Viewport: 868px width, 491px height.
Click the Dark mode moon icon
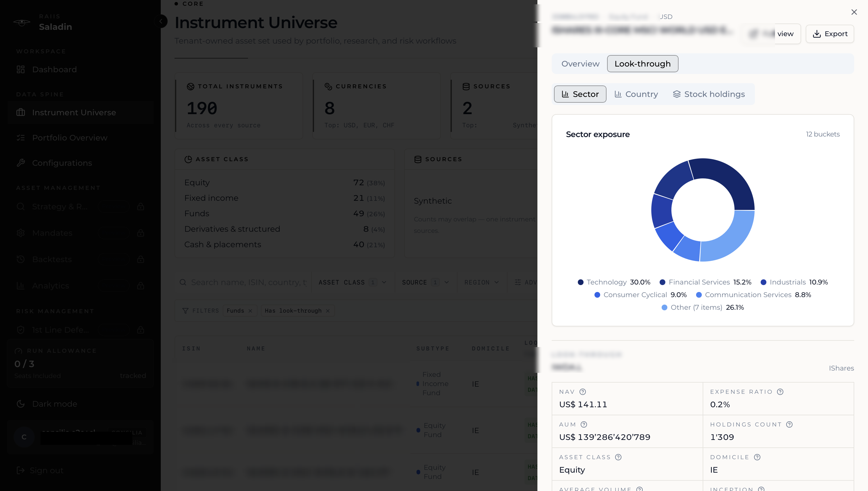point(21,404)
